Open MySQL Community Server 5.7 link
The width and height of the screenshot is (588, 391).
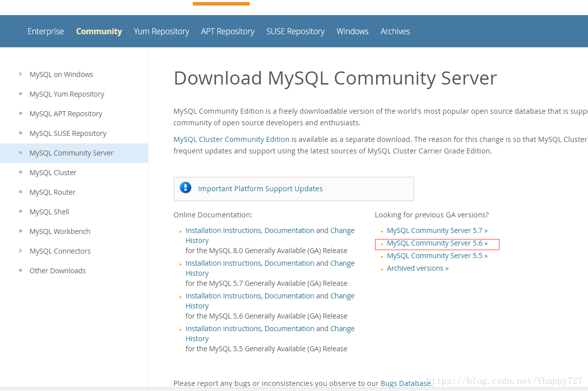[x=437, y=230]
